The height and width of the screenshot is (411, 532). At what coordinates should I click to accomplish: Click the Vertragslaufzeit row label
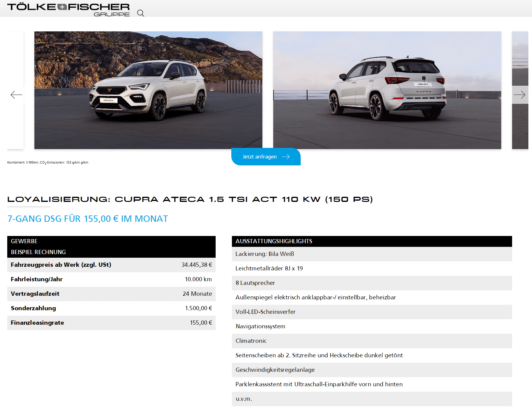pyautogui.click(x=35, y=294)
